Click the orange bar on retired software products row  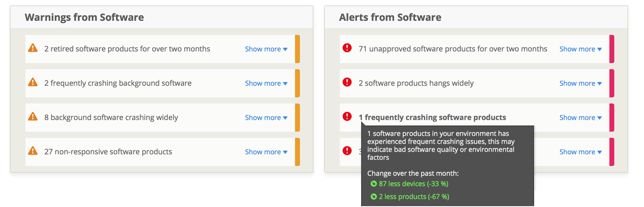click(297, 49)
